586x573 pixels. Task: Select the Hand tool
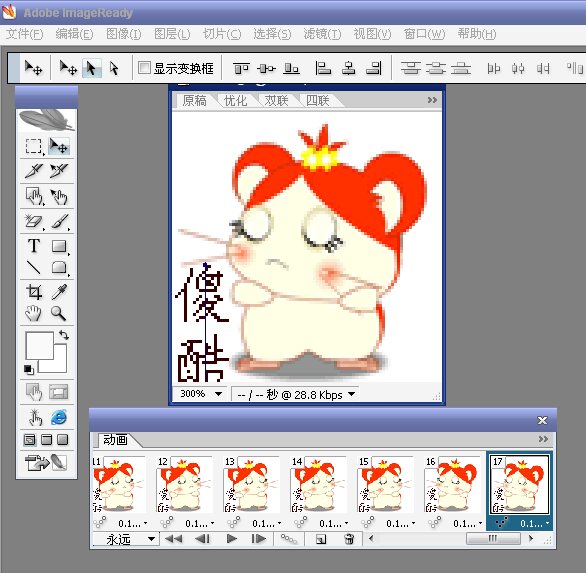34,313
